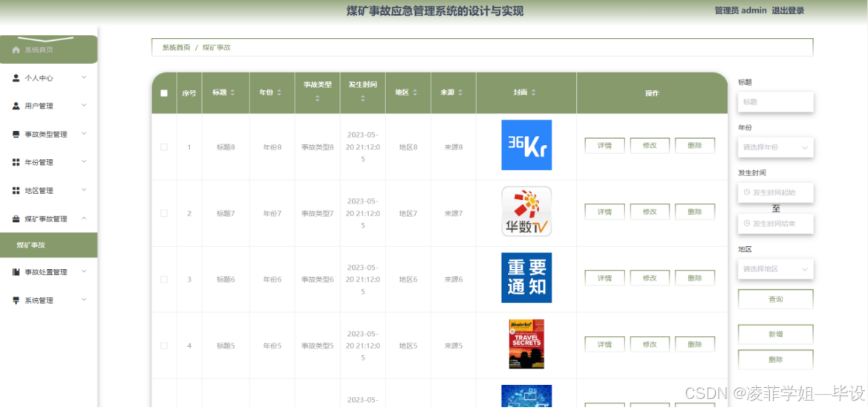This screenshot has width=868, height=408.
Task: Open the 华数TV cover image
Action: click(x=526, y=211)
